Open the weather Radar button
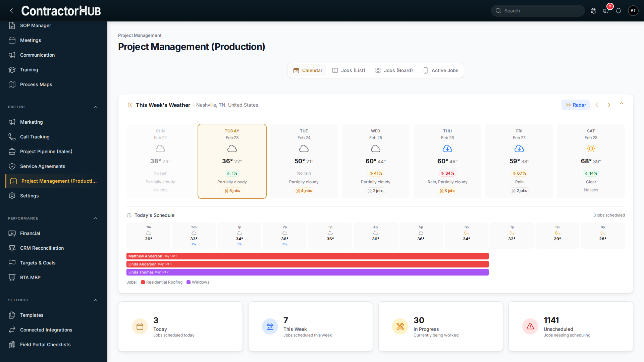The height and width of the screenshot is (362, 644). [576, 105]
